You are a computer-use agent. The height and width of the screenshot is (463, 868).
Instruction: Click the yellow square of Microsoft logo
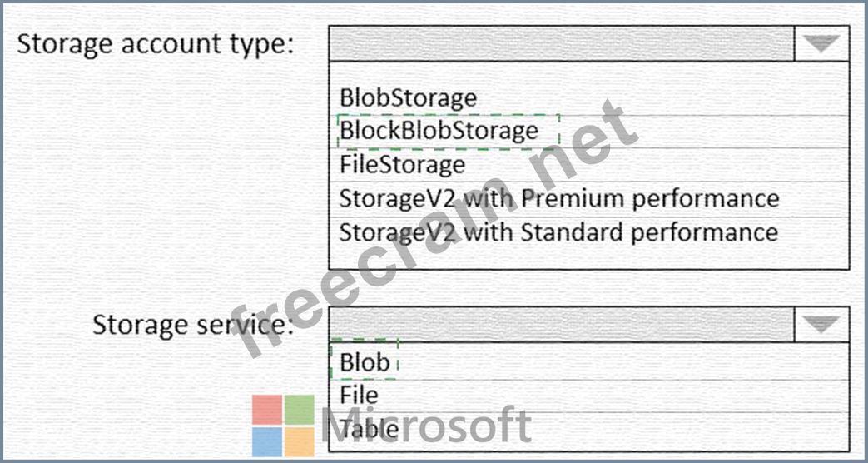300,442
